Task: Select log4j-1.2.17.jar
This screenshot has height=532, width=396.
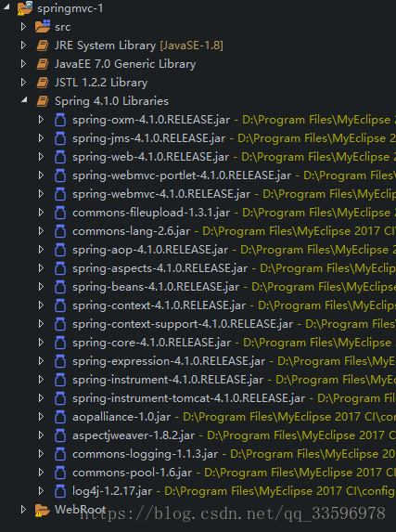Action: (x=112, y=491)
